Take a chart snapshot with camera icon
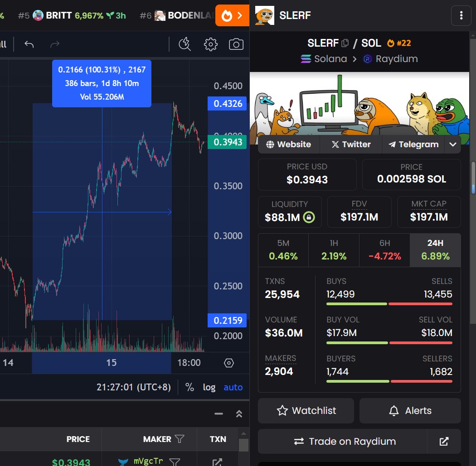The width and height of the screenshot is (476, 466). coord(236,44)
